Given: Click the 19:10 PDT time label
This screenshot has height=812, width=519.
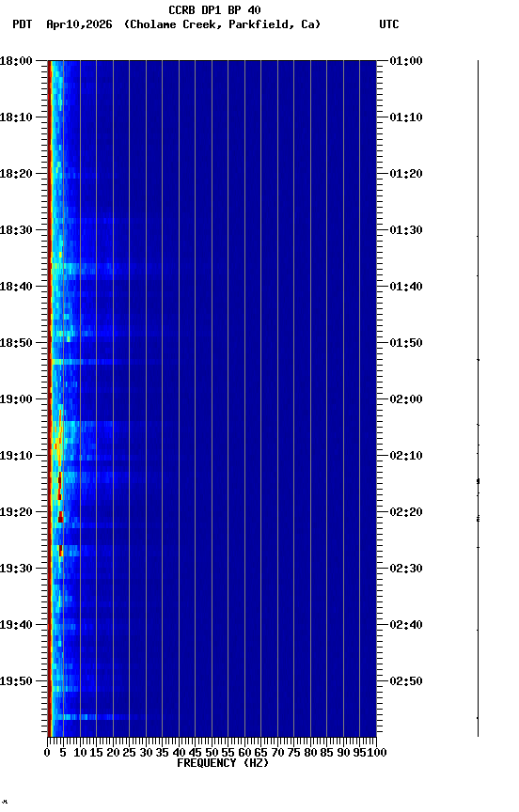Looking at the screenshot, I should tap(16, 456).
